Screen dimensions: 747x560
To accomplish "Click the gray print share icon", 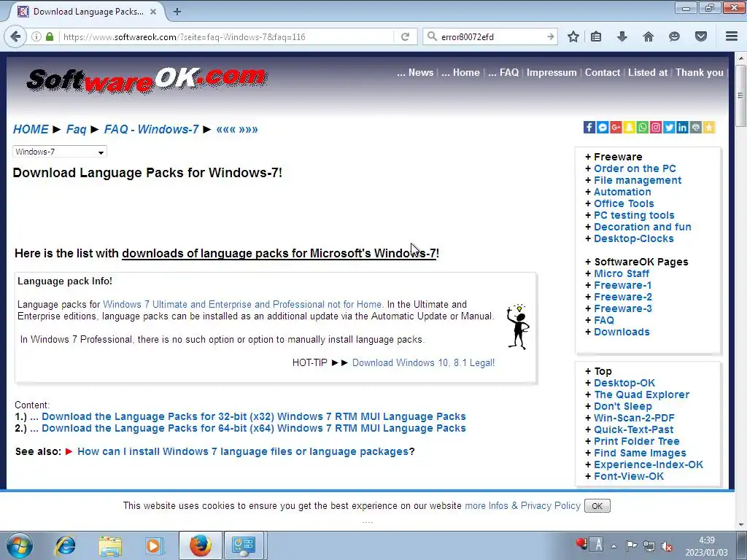I will [x=696, y=127].
